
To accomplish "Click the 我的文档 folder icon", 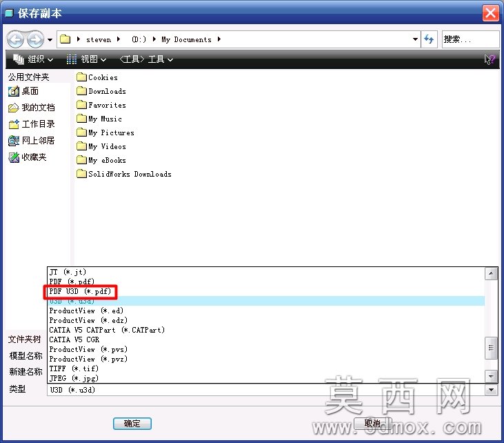I will click(x=14, y=108).
